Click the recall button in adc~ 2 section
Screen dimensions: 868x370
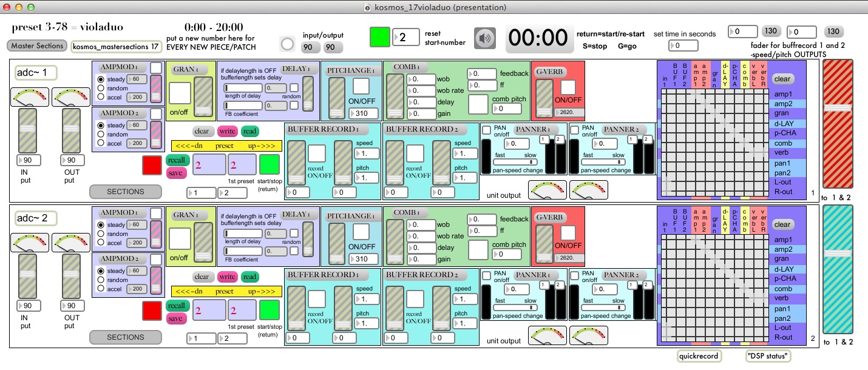coord(177,306)
